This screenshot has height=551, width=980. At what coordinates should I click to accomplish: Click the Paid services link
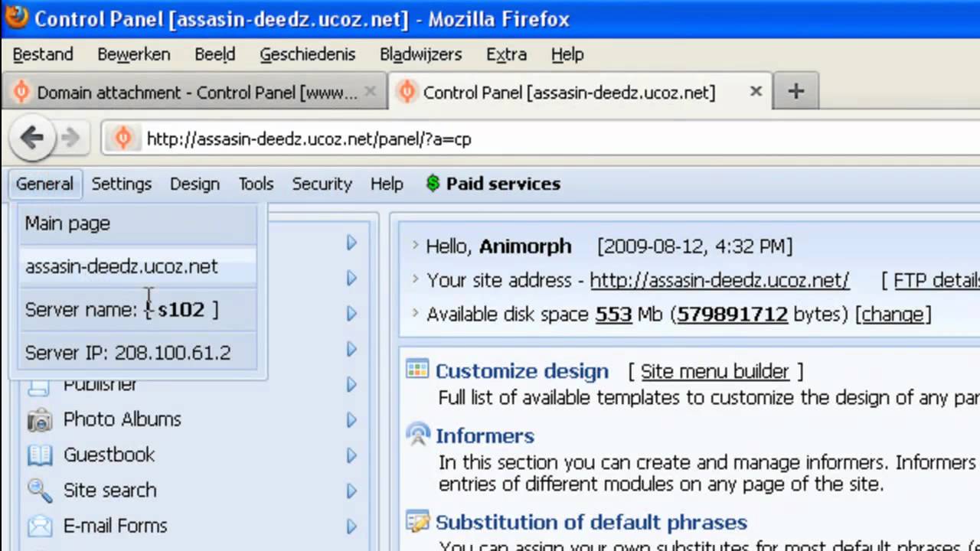[503, 184]
